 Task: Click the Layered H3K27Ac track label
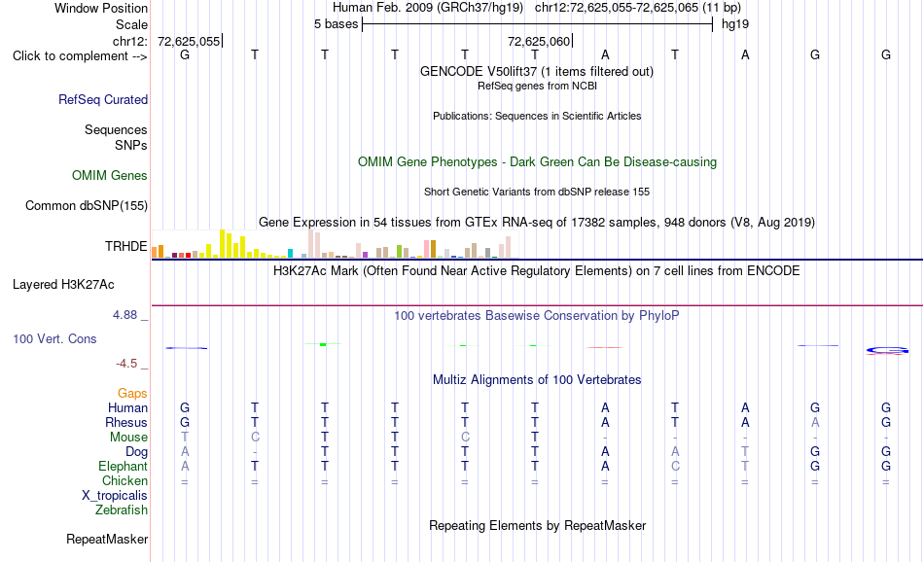point(63,285)
